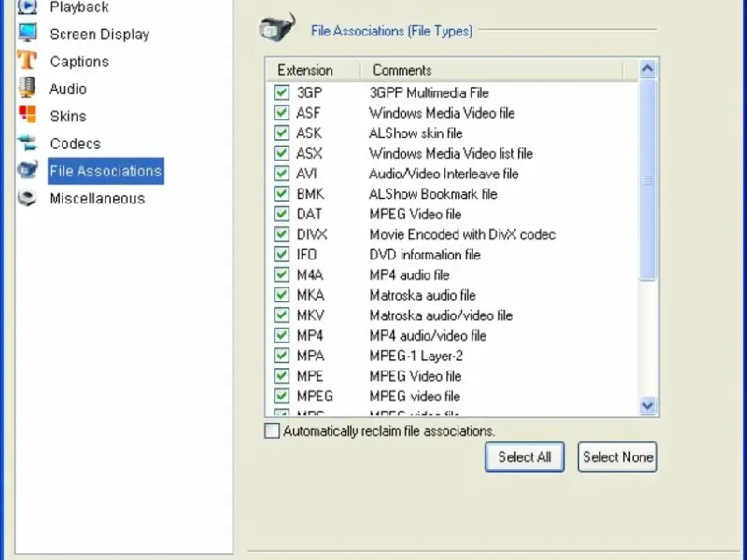Click the Miscellaneous icon in the sidebar
The image size is (747, 560).
point(27,198)
